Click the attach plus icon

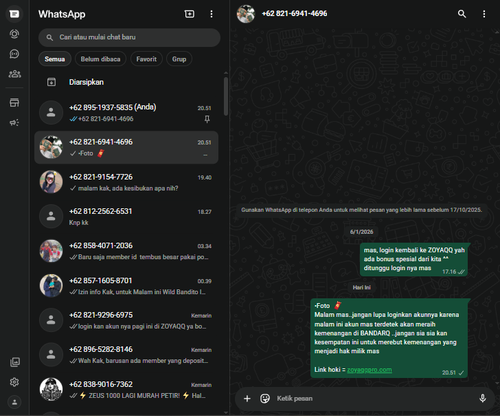(x=247, y=398)
